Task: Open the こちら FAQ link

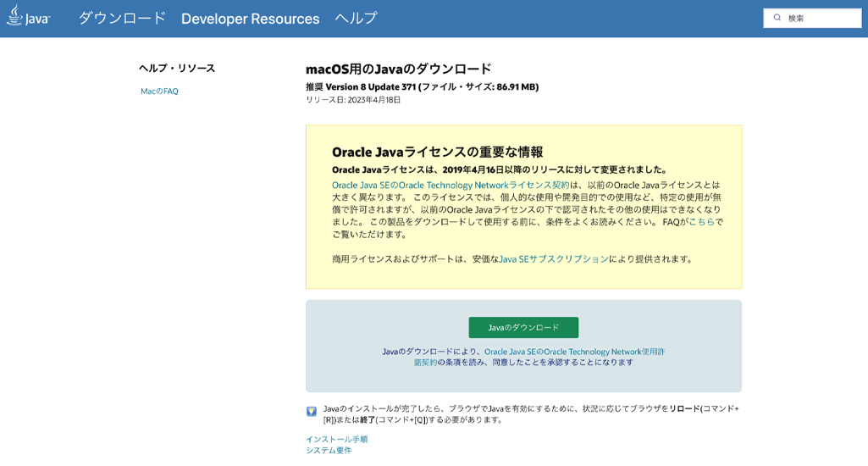Action: pyautogui.click(x=701, y=222)
